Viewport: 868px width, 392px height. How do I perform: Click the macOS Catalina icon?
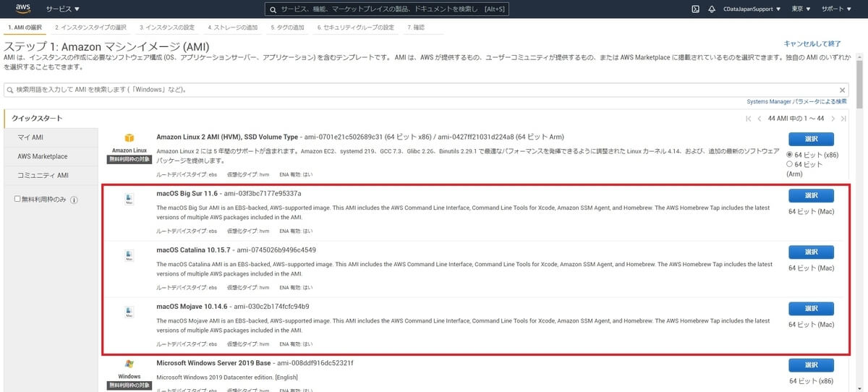click(129, 255)
